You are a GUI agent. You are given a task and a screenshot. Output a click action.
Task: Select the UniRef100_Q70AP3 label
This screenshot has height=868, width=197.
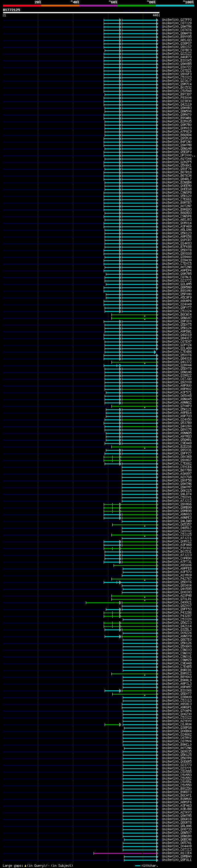pyautogui.click(x=177, y=406)
